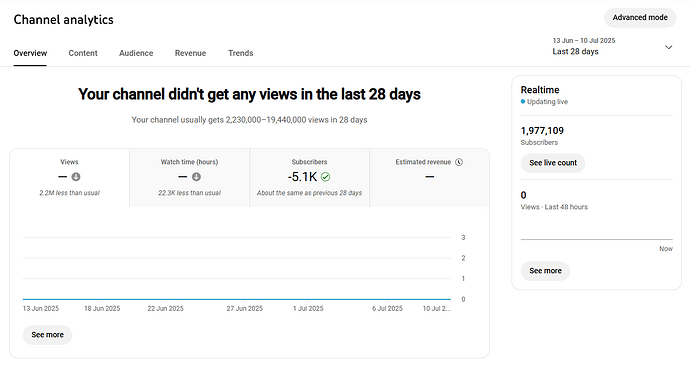Expand the date range chevron

pos(668,47)
